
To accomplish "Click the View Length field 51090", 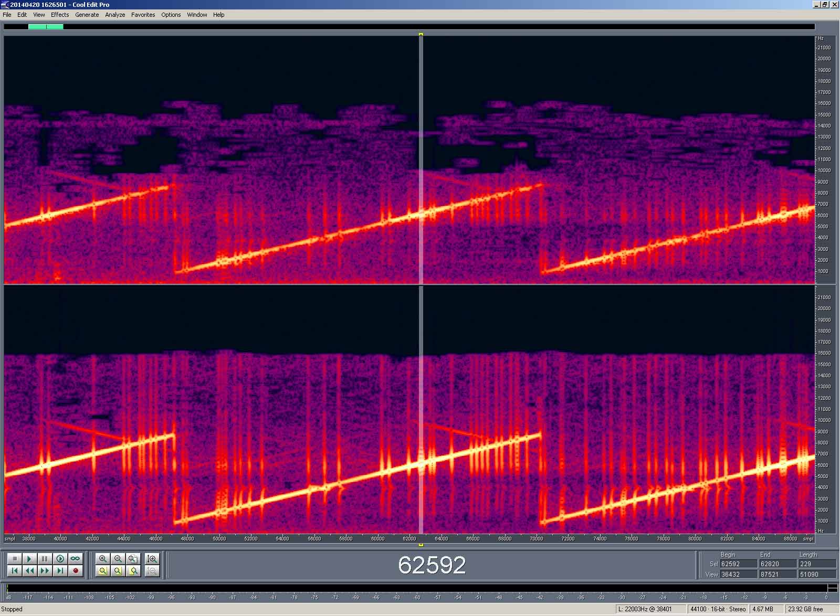I will point(817,575).
